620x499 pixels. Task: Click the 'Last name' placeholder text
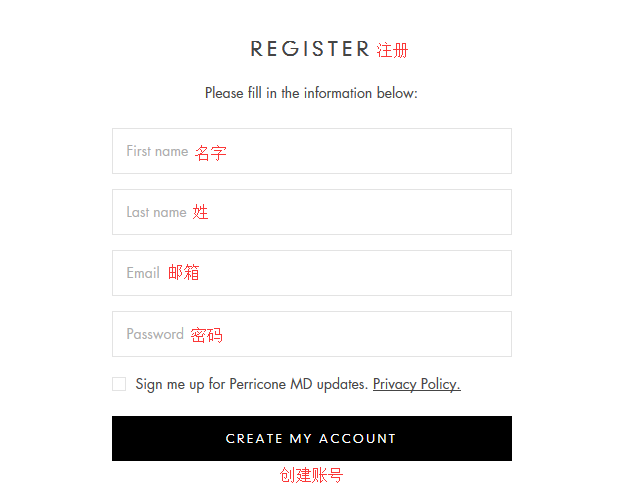coord(156,212)
